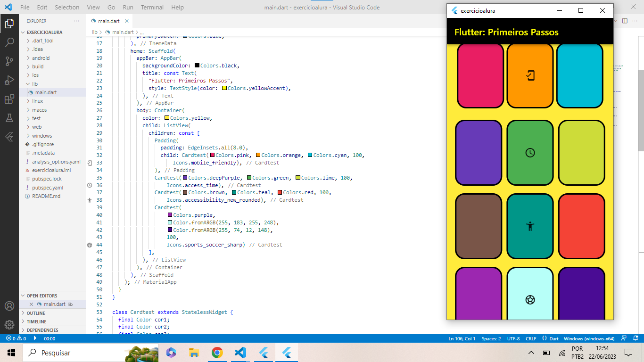Image resolution: width=644 pixels, height=362 pixels.
Task: Open the Run and Debug view
Action: [x=9, y=80]
